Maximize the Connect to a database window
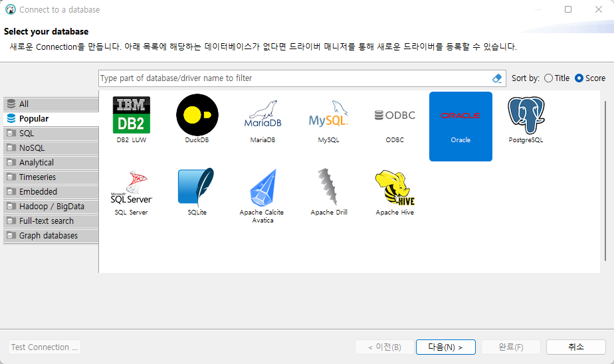Viewport: 614px width, 364px height. tap(568, 9)
